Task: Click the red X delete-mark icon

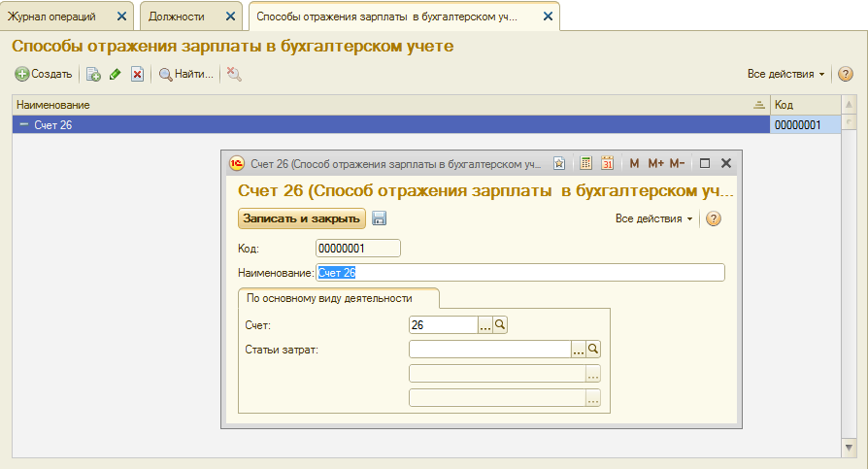Action: [x=138, y=74]
